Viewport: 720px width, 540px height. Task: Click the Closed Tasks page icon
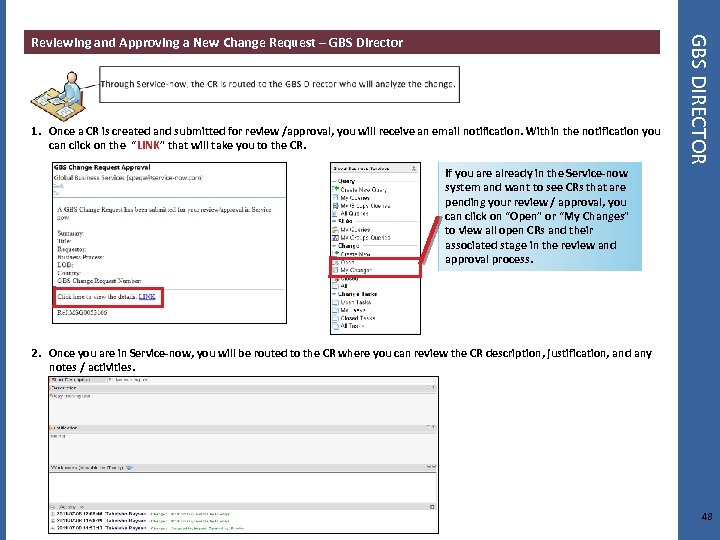[x=335, y=318]
